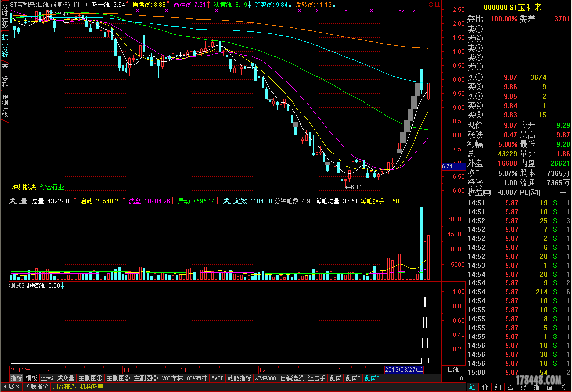The image size is (572, 392).
Task: Click the 14:54 trade with 214 volume
Action: (x=519, y=292)
